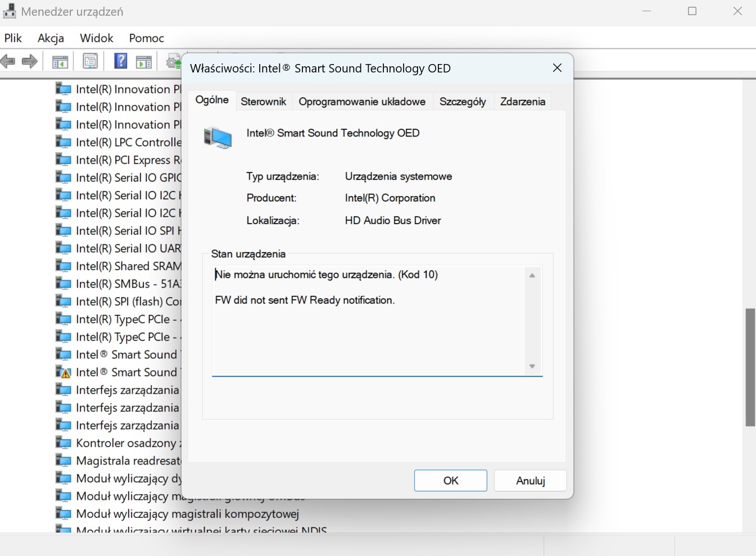Select Magistrala readresat device row

(x=129, y=461)
